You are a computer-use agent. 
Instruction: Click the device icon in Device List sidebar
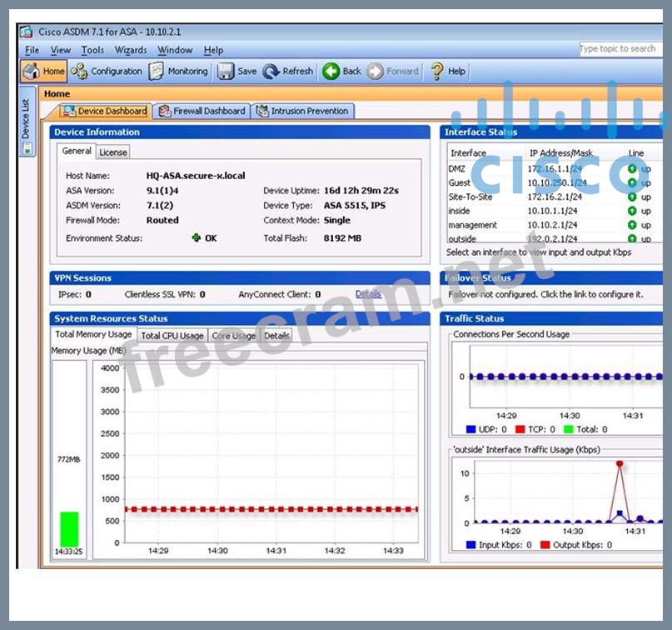27,148
